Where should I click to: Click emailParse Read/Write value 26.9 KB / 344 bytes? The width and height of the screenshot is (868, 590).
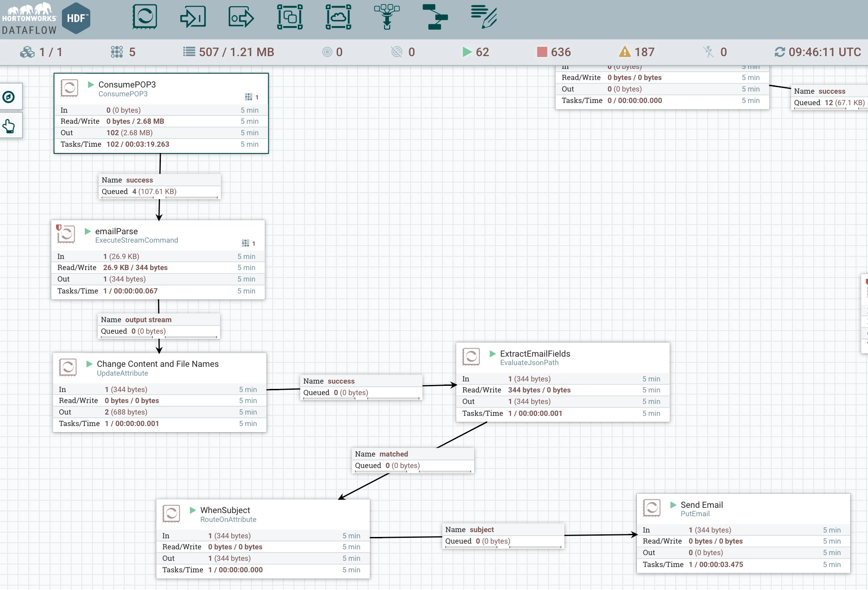point(135,267)
